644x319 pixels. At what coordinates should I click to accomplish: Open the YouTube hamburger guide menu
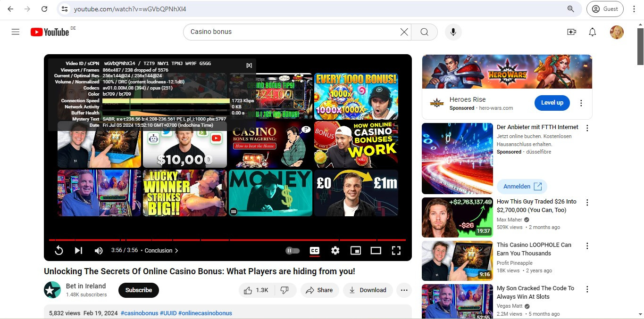[16, 32]
